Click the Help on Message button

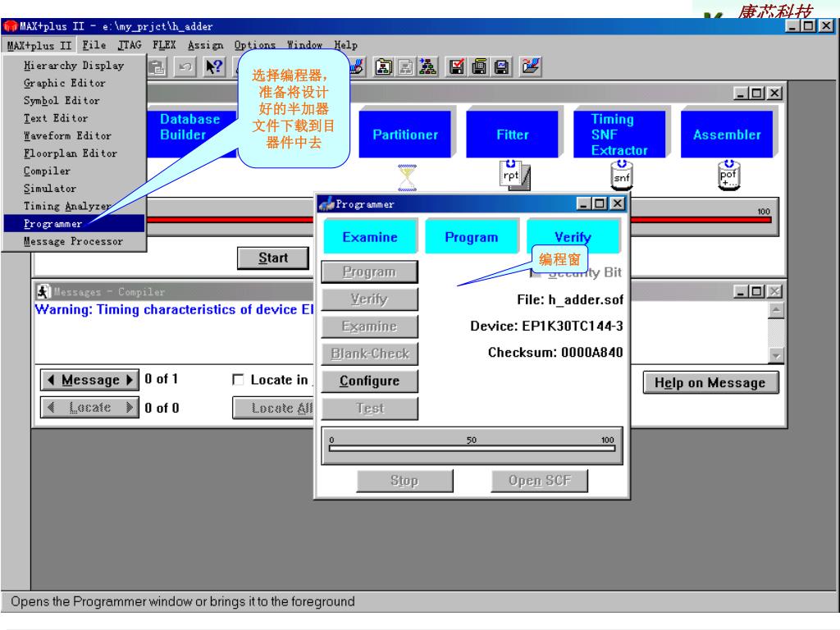[x=710, y=383]
